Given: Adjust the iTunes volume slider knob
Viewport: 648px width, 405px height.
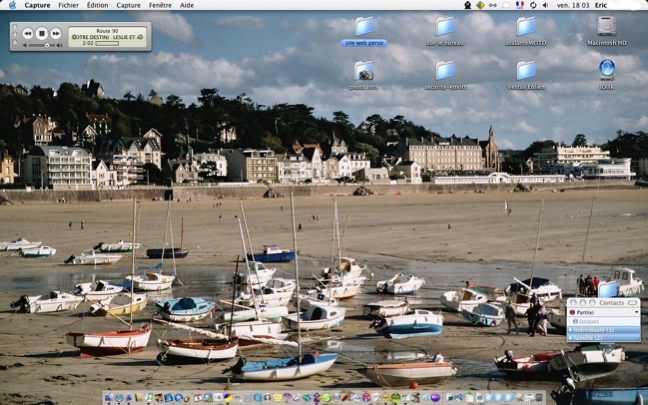Looking at the screenshot, I should 47,45.
